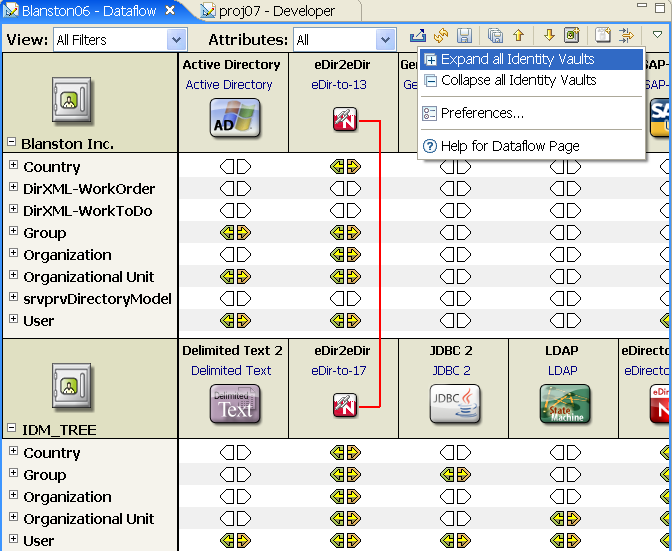Select the eDir-to-13 driver icon
672x551 pixels.
point(345,119)
